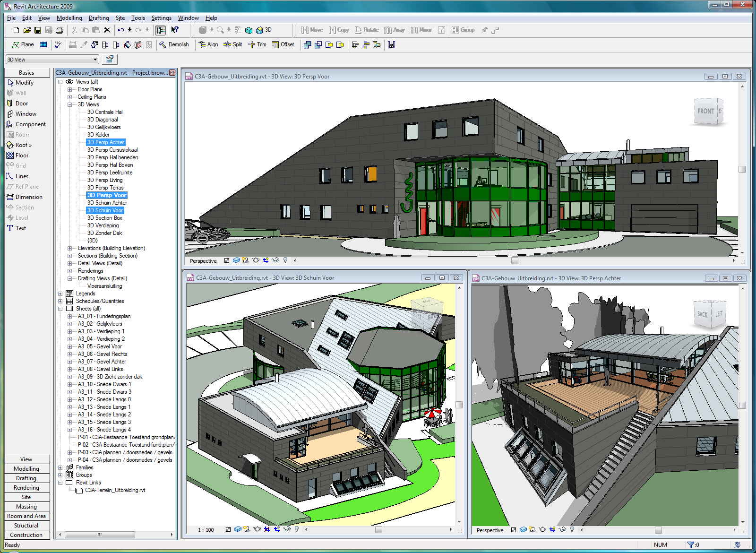The height and width of the screenshot is (553, 756).
Task: Click Project Browser horizontal scrollbar thumb
Action: coord(100,535)
